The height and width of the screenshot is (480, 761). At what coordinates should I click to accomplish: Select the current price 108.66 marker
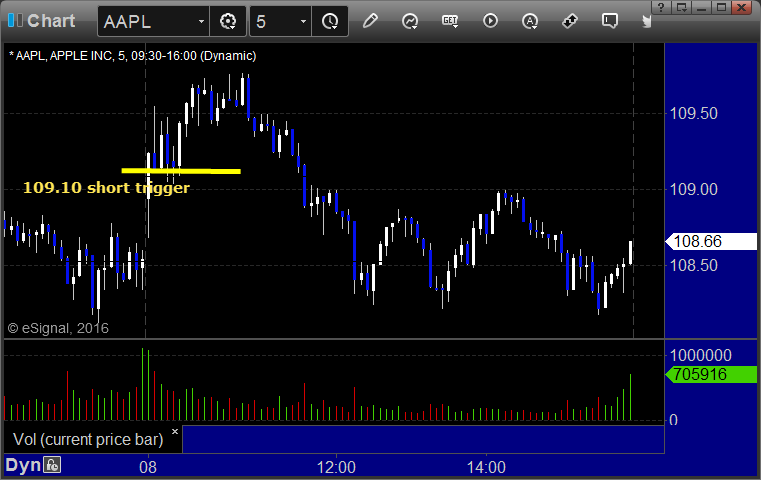pos(711,241)
